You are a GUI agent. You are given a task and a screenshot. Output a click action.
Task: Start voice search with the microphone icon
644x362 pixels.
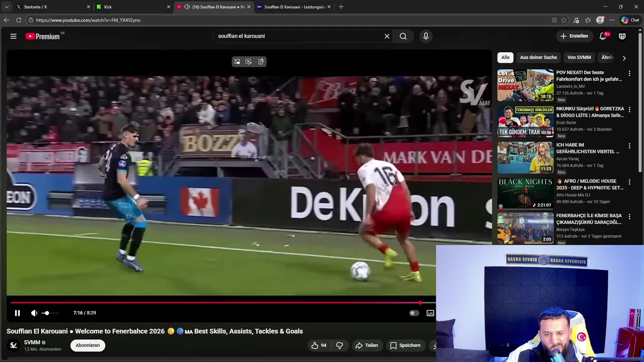pos(426,36)
